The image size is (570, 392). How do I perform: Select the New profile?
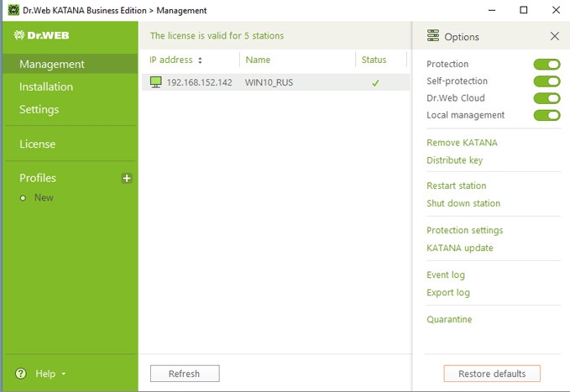[x=44, y=197]
